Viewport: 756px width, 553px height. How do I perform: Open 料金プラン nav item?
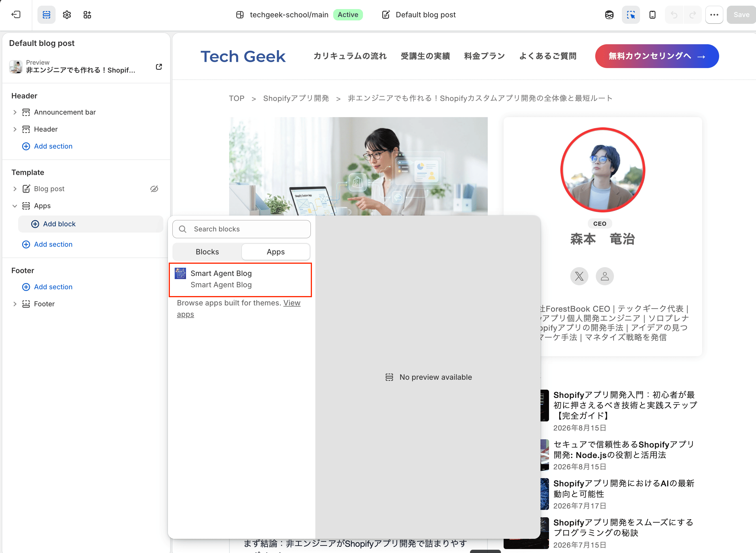tap(484, 56)
